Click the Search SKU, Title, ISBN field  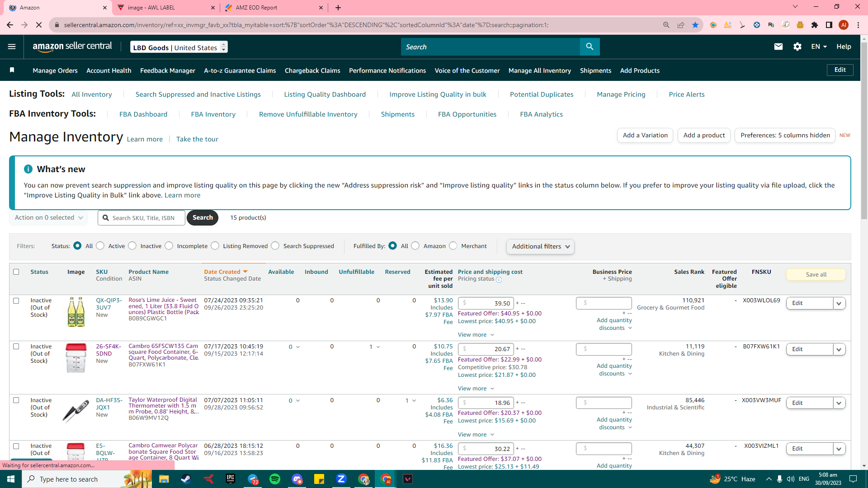point(142,218)
